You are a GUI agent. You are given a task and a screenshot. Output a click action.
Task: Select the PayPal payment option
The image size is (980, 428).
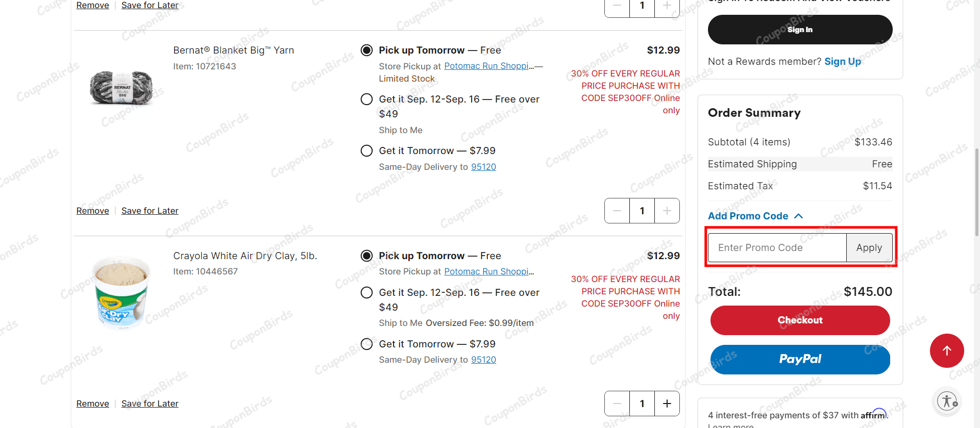(800, 359)
